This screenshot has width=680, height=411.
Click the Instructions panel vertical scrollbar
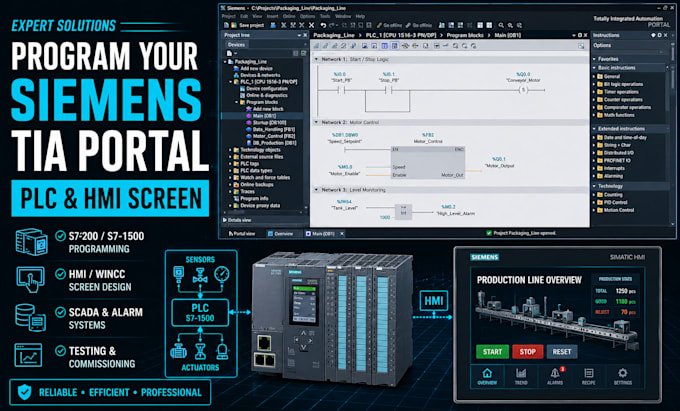pyautogui.click(x=673, y=130)
